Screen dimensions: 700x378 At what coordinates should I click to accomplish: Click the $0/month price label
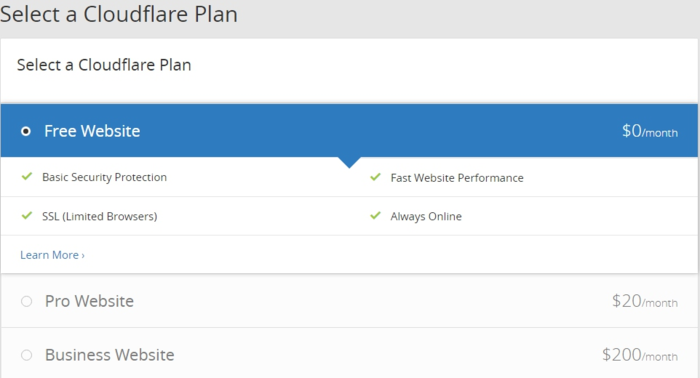point(650,131)
